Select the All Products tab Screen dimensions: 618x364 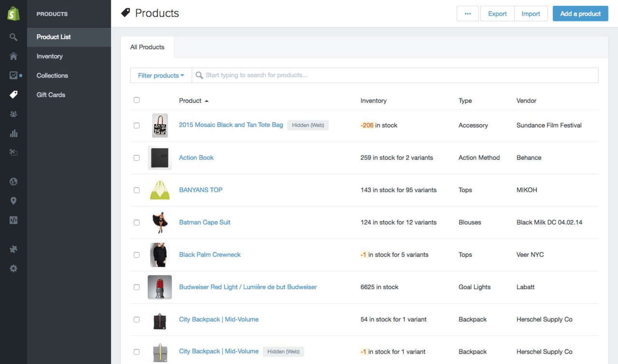(147, 47)
